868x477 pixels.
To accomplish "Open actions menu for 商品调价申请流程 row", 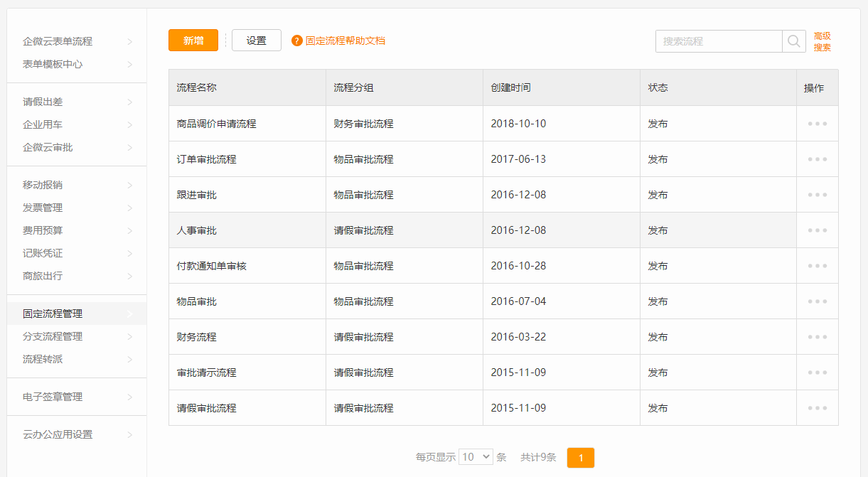I will coord(817,124).
